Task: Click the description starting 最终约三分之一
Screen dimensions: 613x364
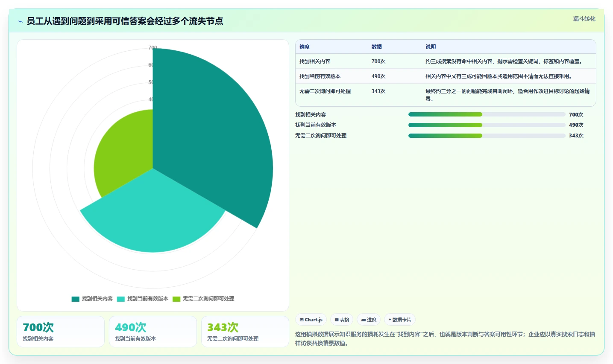Action: 508,95
